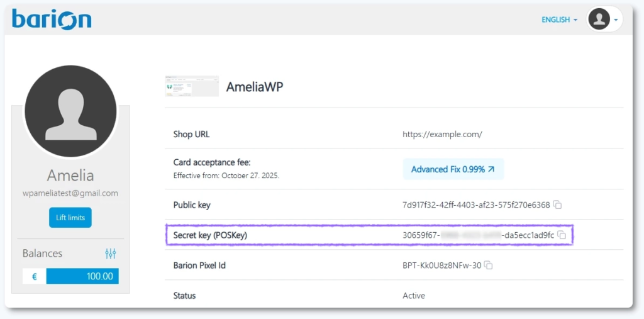Open the ENGLISH language dropdown

tap(559, 20)
